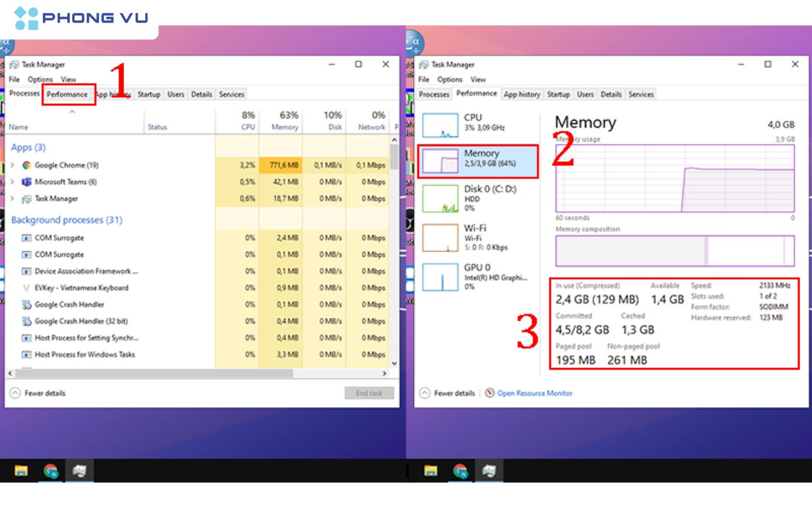Click right arrow on horizontal scrollbar

pyautogui.click(x=385, y=373)
